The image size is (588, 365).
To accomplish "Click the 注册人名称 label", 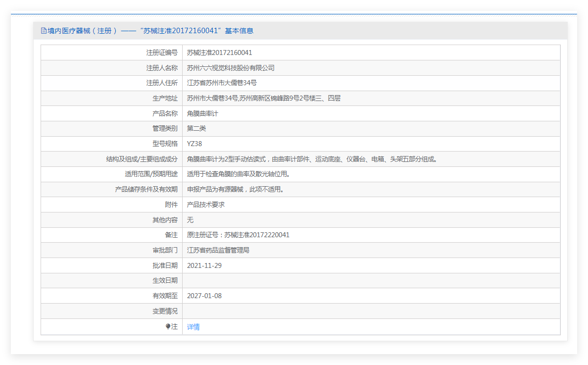I will click(162, 68).
